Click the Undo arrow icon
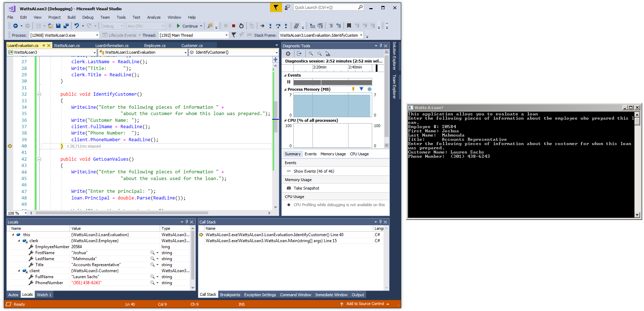This screenshot has height=311, width=644. point(77,26)
